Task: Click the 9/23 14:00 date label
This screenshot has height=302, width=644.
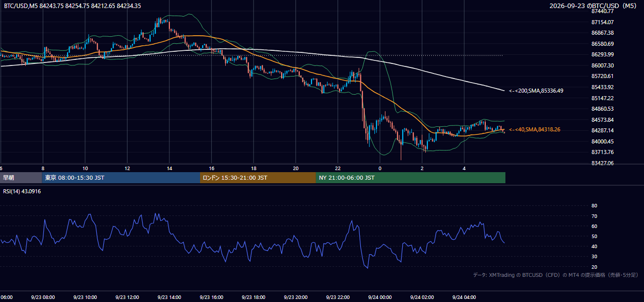Action: tap(169, 297)
